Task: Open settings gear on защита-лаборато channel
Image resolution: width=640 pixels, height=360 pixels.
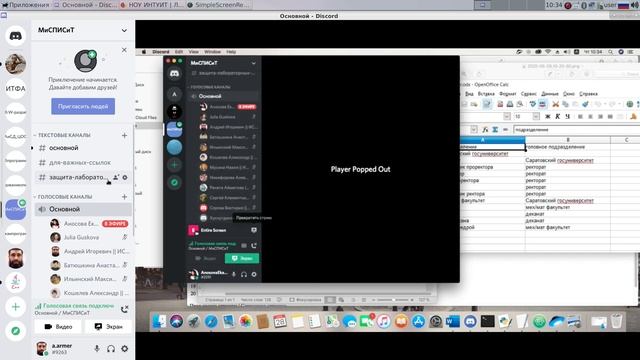Action: point(125,177)
